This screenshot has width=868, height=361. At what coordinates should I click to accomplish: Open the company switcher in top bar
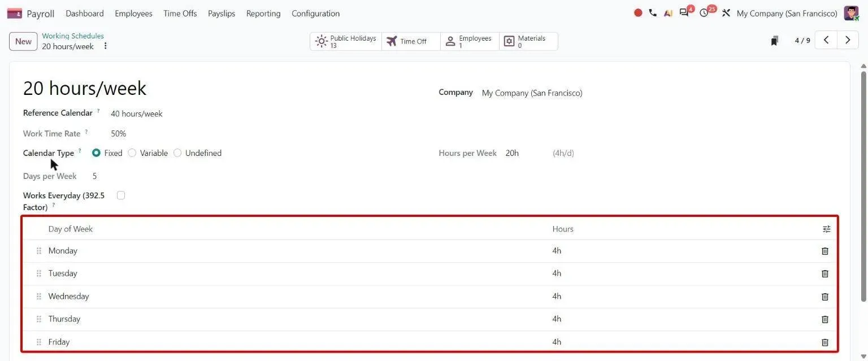(x=787, y=14)
